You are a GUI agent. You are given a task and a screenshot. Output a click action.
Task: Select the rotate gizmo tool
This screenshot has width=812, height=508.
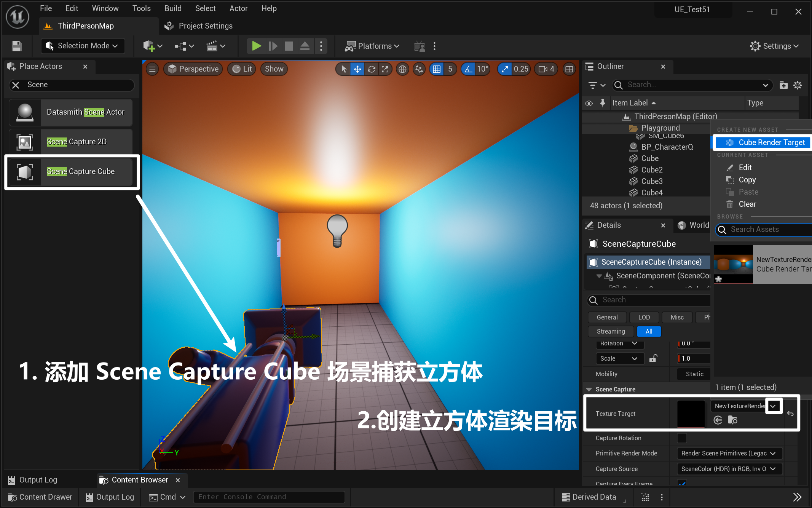(371, 69)
